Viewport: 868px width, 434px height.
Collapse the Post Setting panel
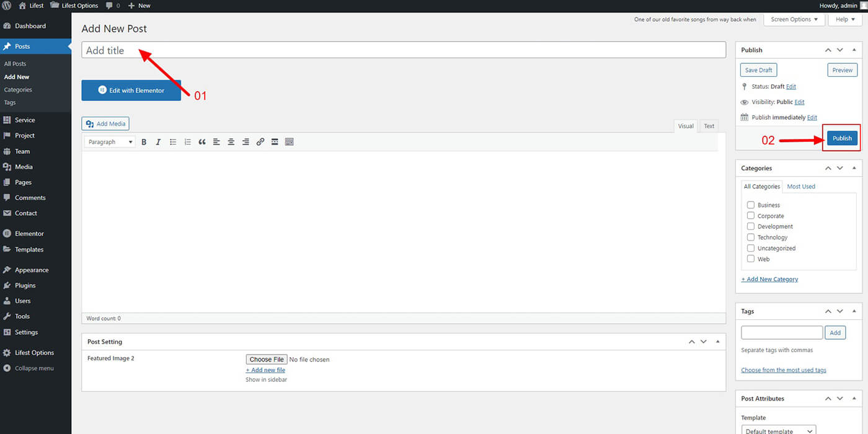point(718,342)
